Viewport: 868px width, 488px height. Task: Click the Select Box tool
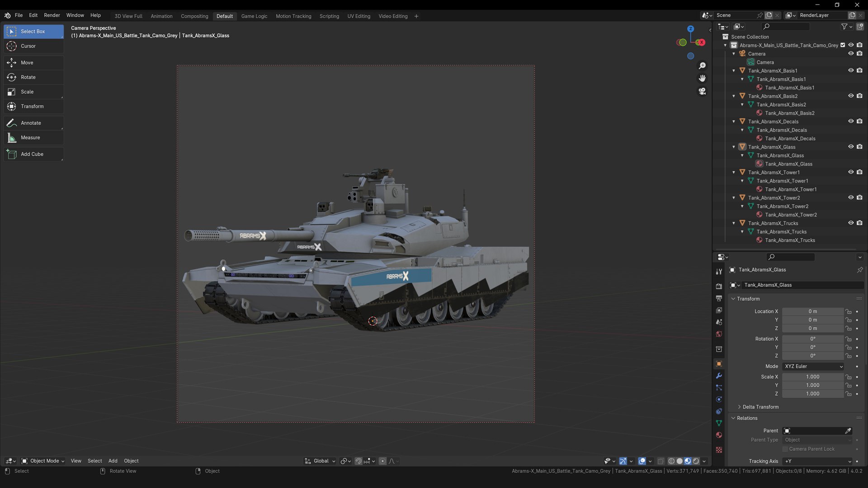pos(33,31)
